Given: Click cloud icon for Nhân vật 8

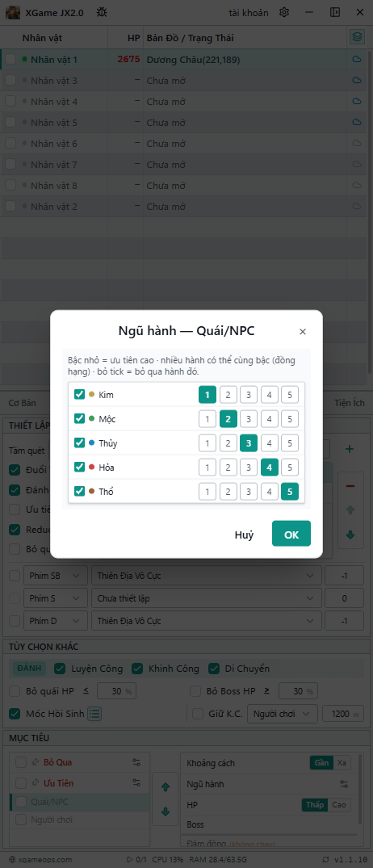Looking at the screenshot, I should pos(357,186).
